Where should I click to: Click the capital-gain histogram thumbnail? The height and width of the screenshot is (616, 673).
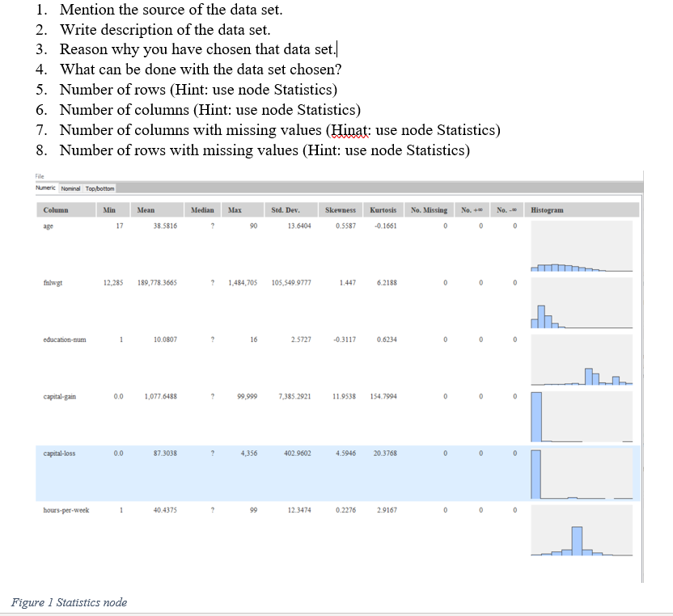point(581,416)
